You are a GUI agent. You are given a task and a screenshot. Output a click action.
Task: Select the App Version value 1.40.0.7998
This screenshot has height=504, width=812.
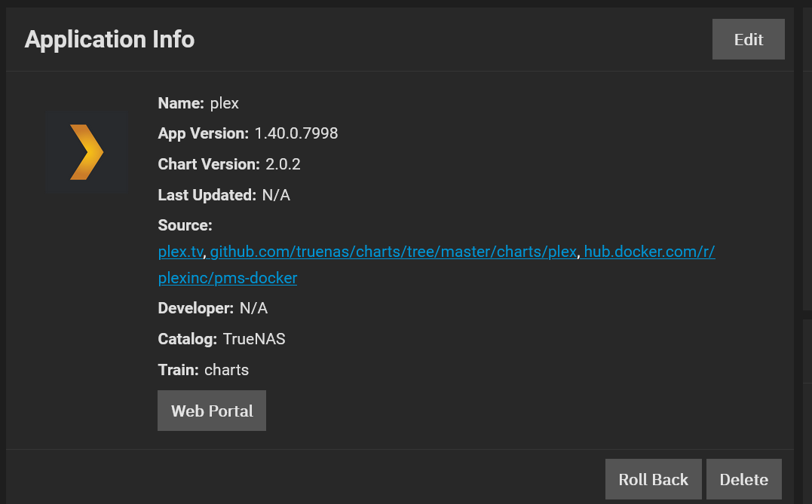(296, 133)
